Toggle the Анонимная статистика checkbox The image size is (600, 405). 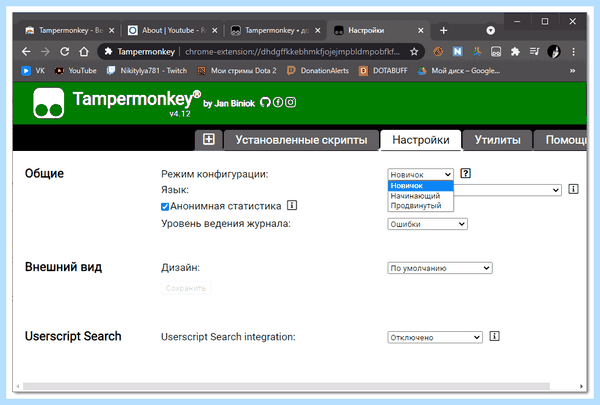coord(165,207)
